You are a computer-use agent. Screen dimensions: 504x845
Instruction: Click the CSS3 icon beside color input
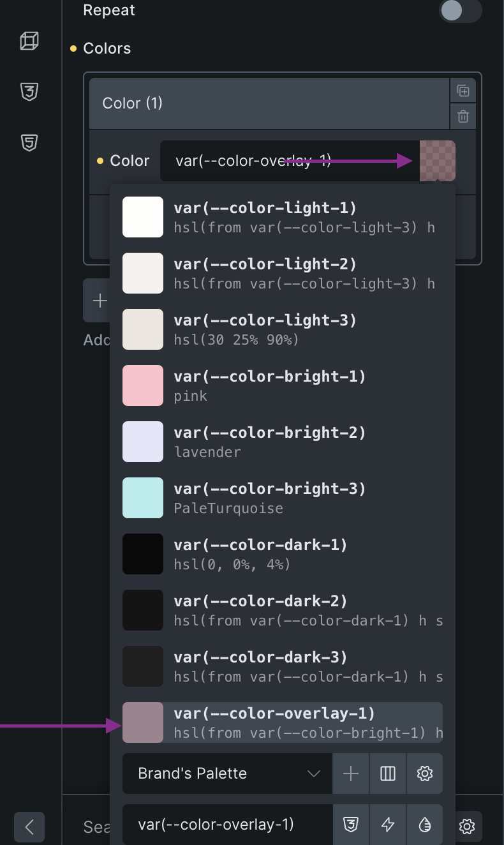(x=351, y=825)
